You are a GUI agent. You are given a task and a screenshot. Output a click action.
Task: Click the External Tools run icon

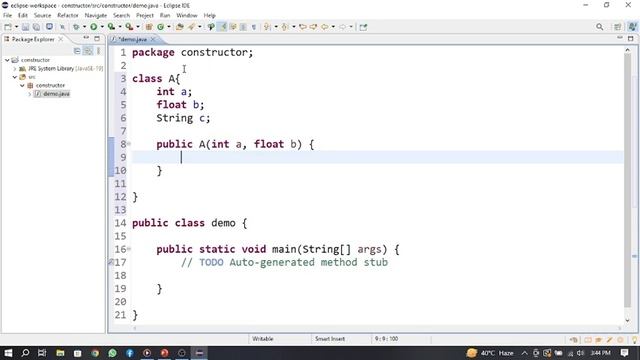coord(129,27)
